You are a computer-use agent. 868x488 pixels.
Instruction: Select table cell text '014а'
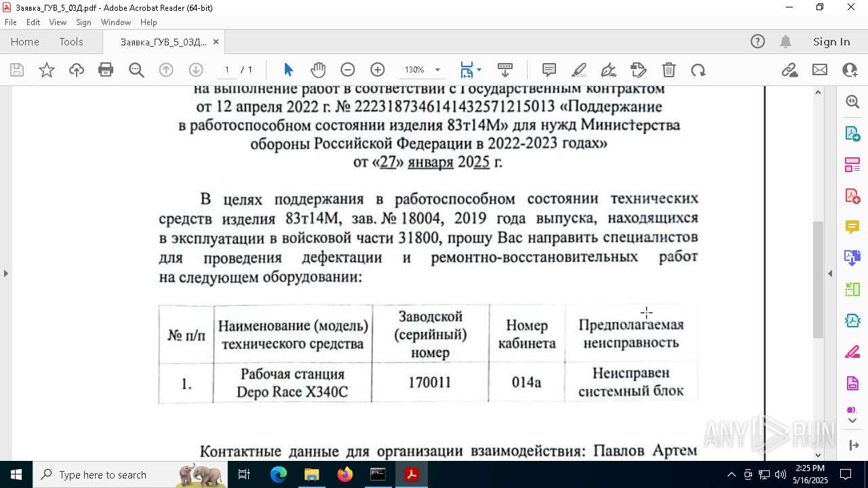click(526, 383)
